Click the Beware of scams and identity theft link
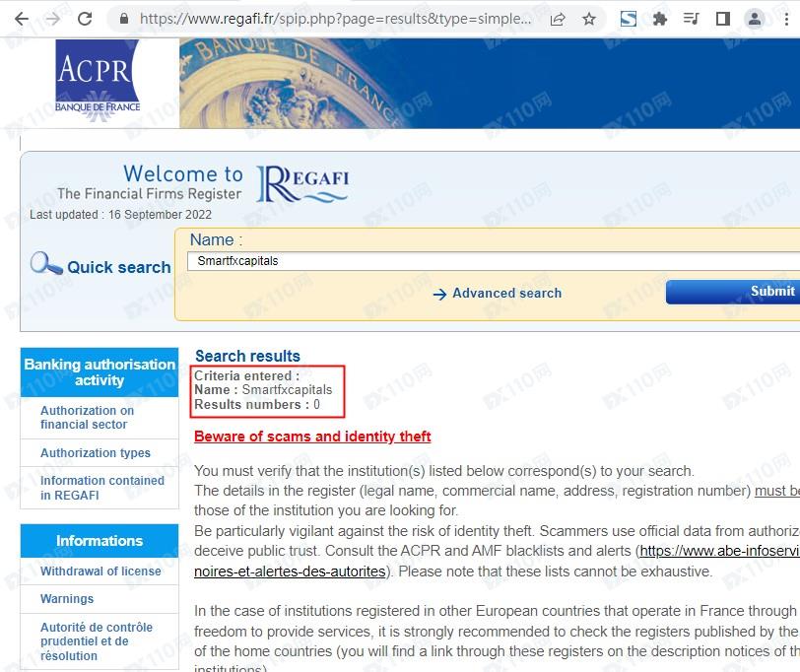 pyautogui.click(x=312, y=437)
